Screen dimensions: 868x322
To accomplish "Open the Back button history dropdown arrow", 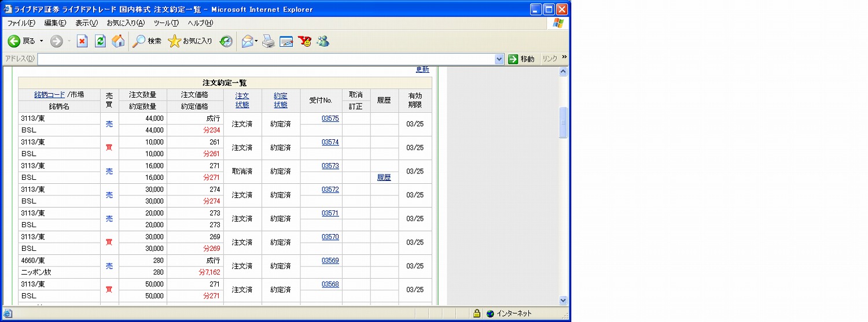I will [x=41, y=41].
